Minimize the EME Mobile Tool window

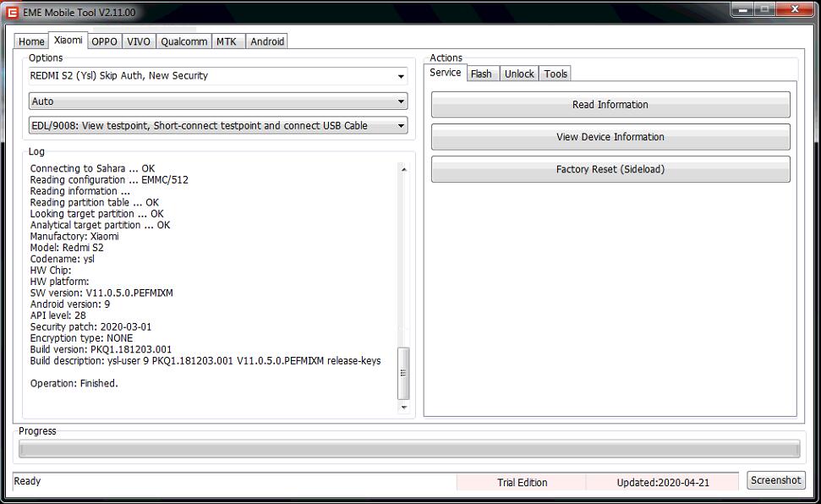pos(742,9)
